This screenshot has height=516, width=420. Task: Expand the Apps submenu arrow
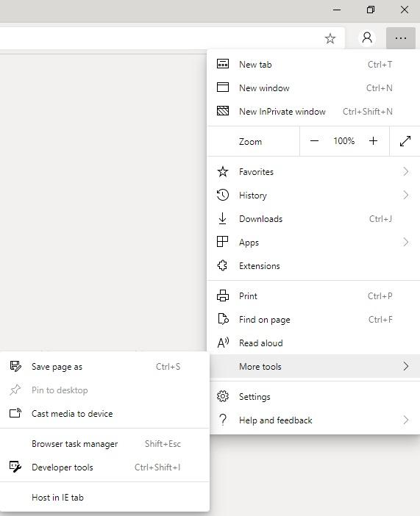406,243
